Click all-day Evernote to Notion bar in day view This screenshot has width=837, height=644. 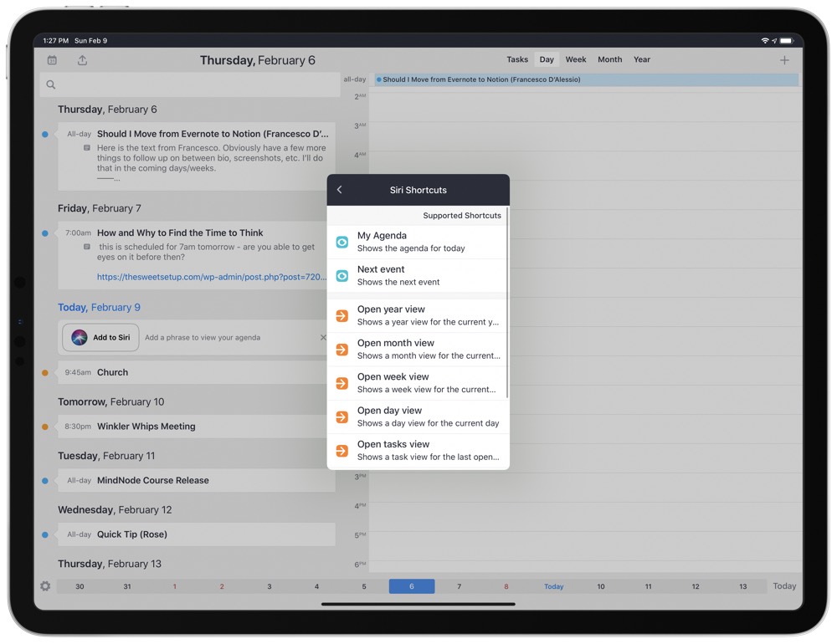click(x=586, y=79)
